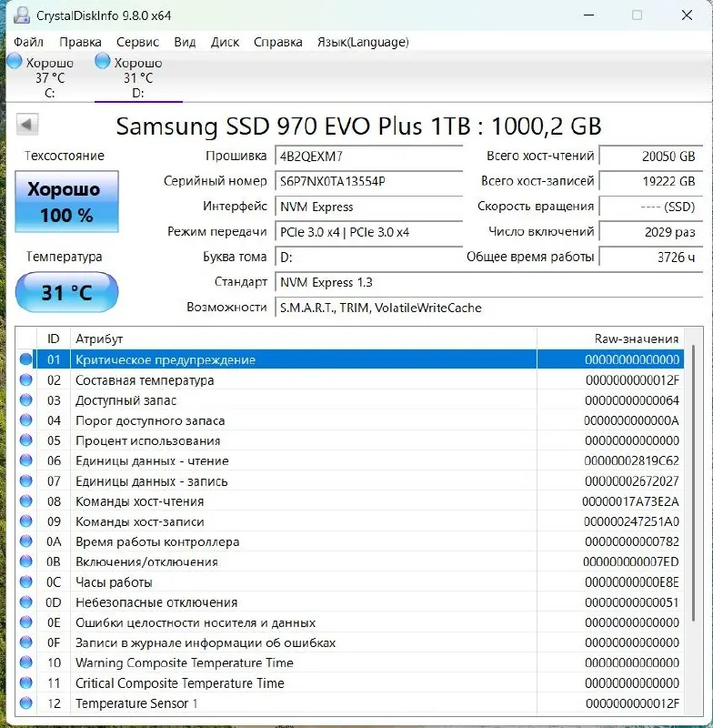Click the blue status orb for drive C:
713x728 pixels.
click(15, 61)
